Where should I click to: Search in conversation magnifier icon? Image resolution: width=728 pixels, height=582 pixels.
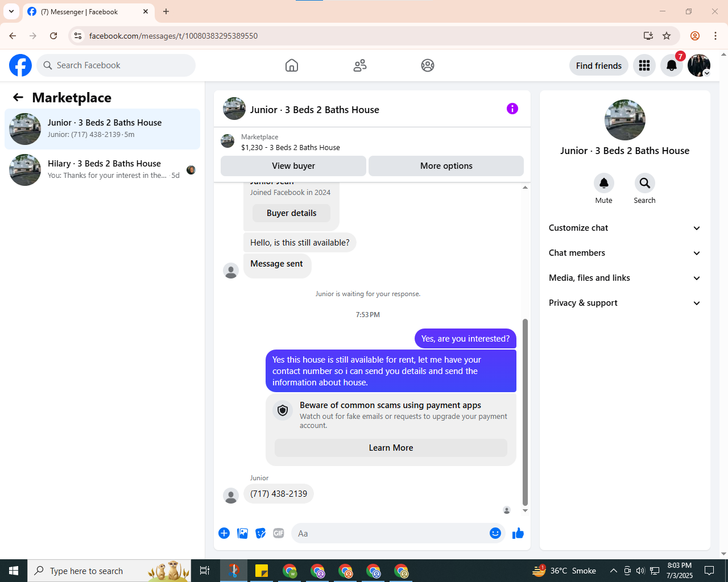[645, 183]
